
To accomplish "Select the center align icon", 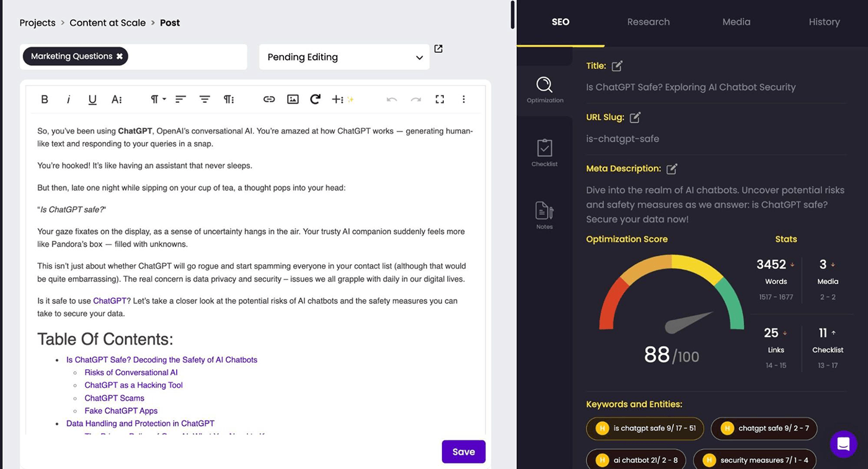I will click(205, 99).
